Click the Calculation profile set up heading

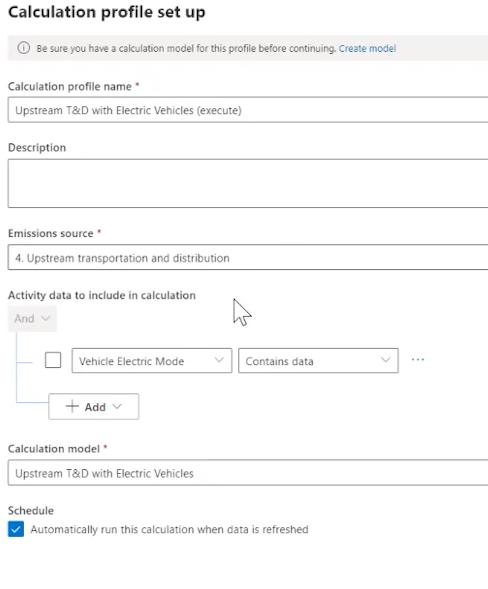click(x=107, y=12)
